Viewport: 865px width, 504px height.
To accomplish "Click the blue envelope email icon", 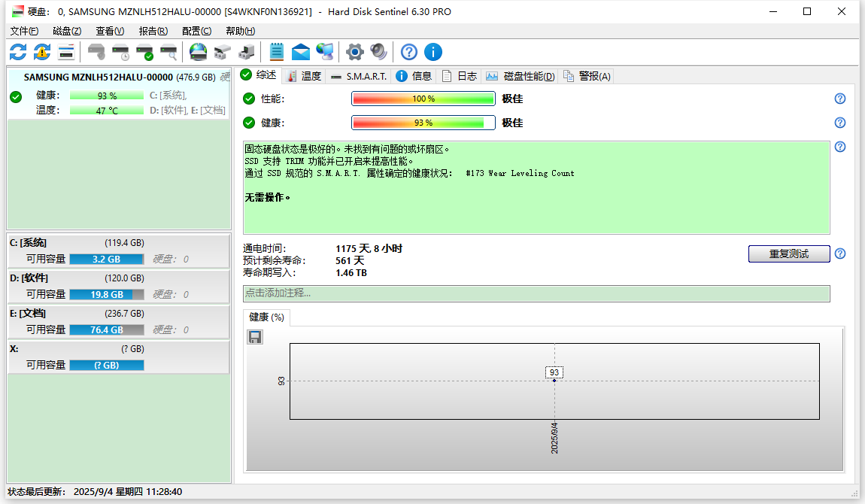I will coord(301,52).
